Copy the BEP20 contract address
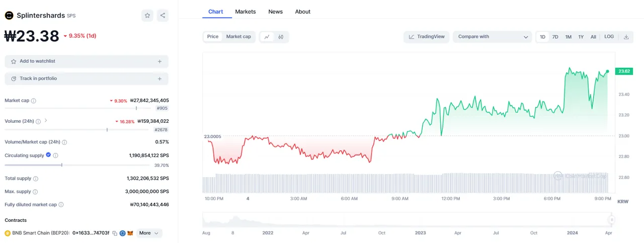644x243 pixels. [x=115, y=233]
